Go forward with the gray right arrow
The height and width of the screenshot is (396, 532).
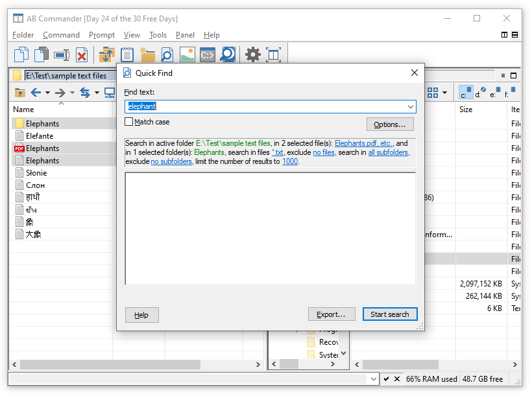coord(60,92)
